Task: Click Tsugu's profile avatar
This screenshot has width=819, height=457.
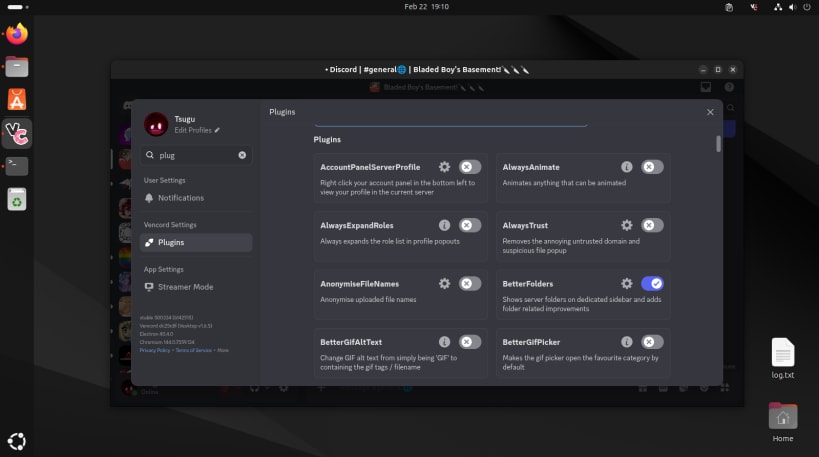Action: click(x=156, y=124)
